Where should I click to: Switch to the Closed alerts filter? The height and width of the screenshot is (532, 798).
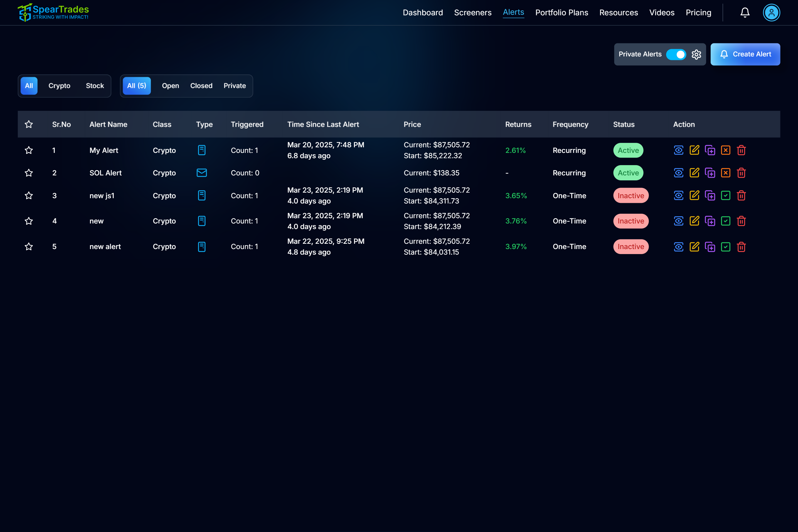point(201,86)
